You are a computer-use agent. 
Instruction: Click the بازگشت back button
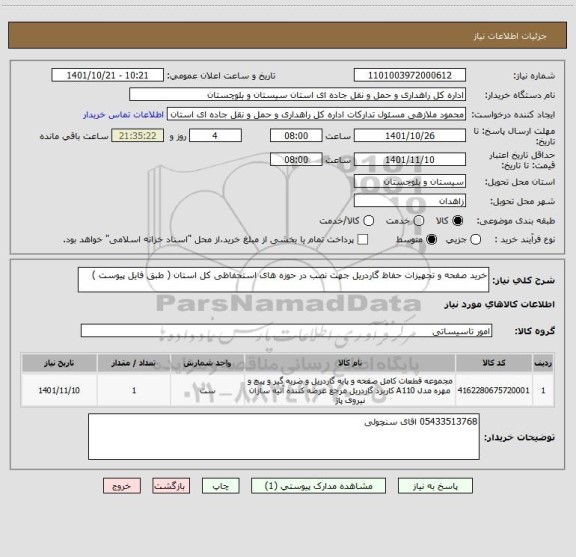(x=171, y=486)
